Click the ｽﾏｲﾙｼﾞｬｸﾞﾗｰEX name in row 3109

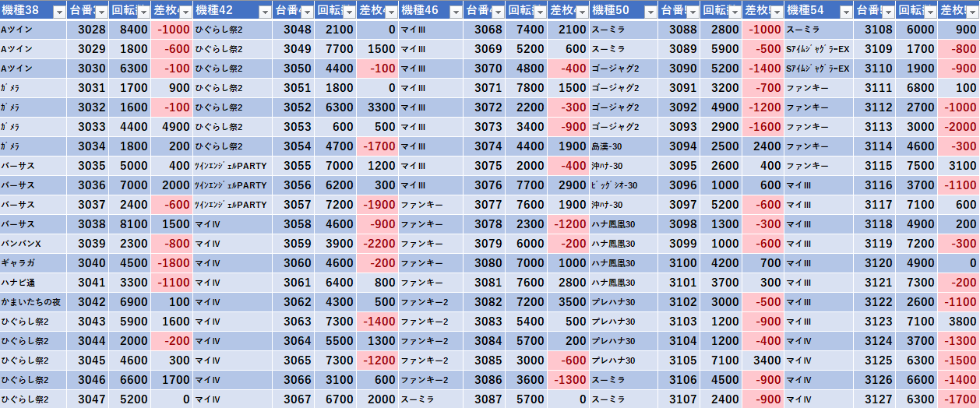click(x=819, y=49)
